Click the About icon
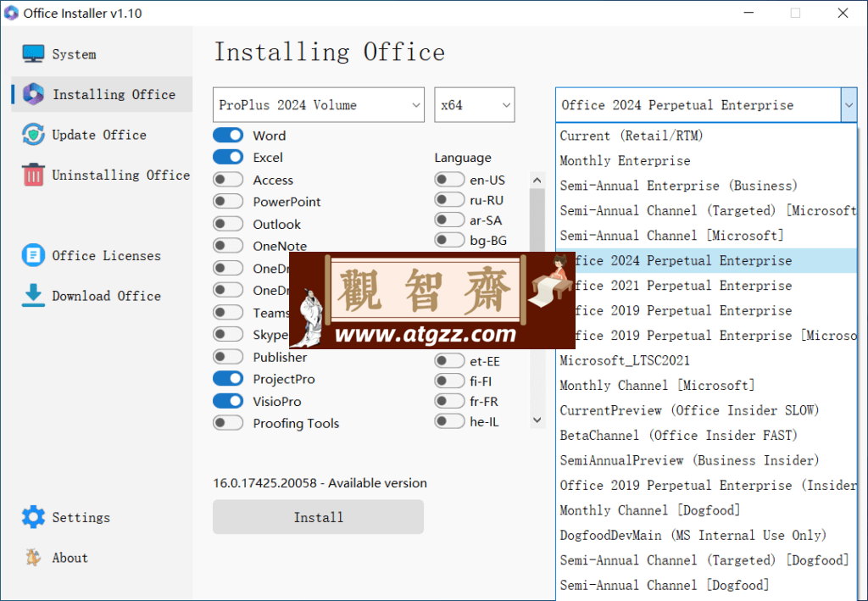 point(33,557)
